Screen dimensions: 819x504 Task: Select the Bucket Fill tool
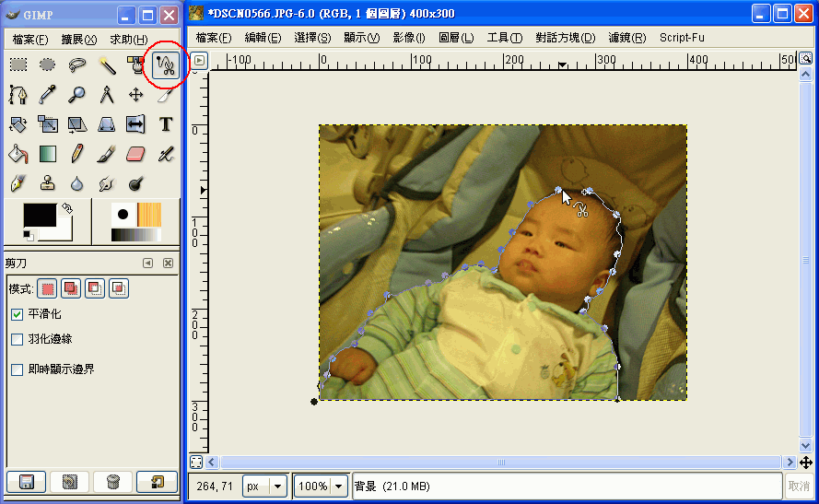coord(18,154)
